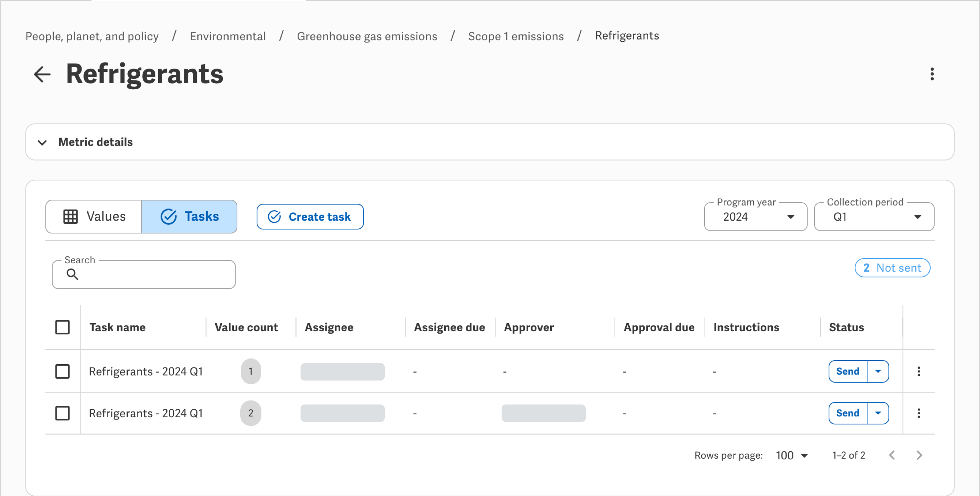Viewport: 980px width, 496px height.
Task: Open the kebab menu for second Refrigerants task
Action: click(919, 413)
